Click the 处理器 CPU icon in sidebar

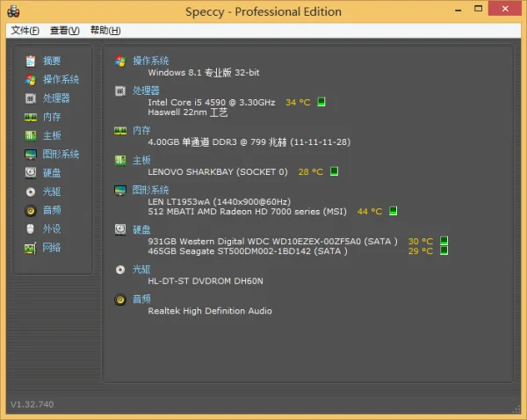31,98
